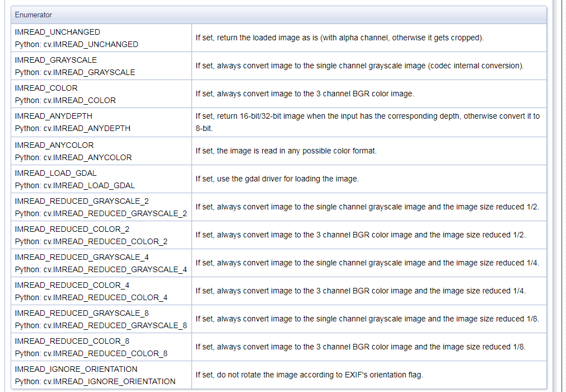Click Python: cv.IMREAD_REDUCED_GRAYSCALE_8 text
The width and height of the screenshot is (566, 392).
(101, 325)
